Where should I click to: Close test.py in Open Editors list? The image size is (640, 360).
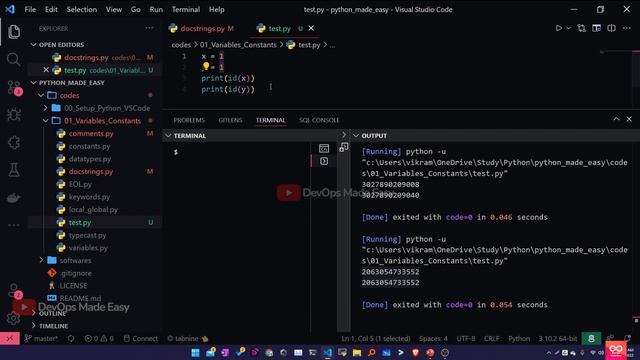46,70
